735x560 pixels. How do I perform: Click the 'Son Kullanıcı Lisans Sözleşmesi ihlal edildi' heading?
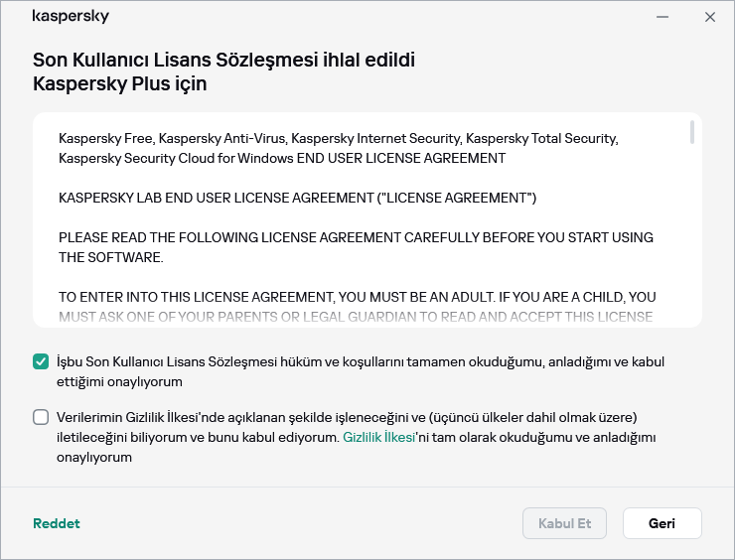(223, 60)
